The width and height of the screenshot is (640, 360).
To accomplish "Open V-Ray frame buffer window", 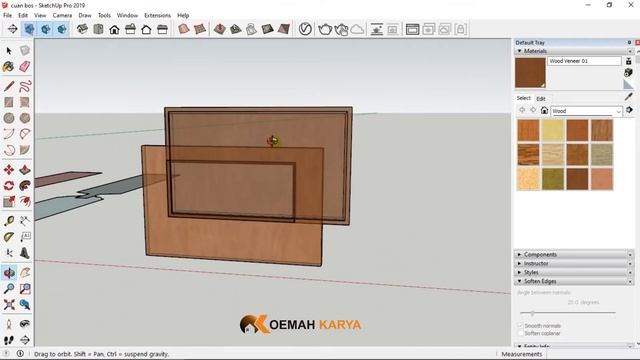I will tap(412, 29).
